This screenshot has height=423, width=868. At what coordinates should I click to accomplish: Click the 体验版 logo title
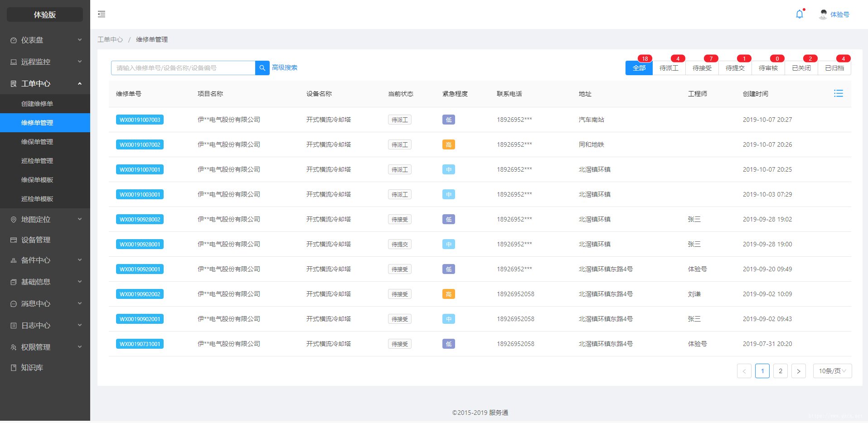(x=45, y=14)
